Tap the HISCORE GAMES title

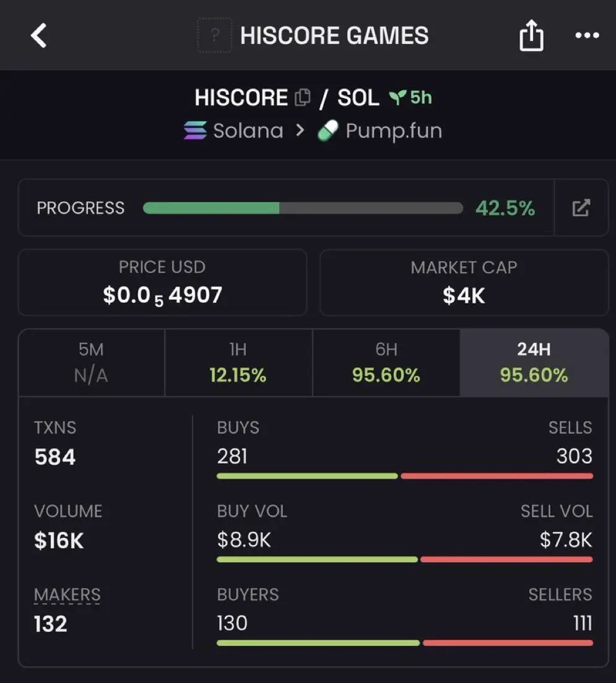click(334, 36)
